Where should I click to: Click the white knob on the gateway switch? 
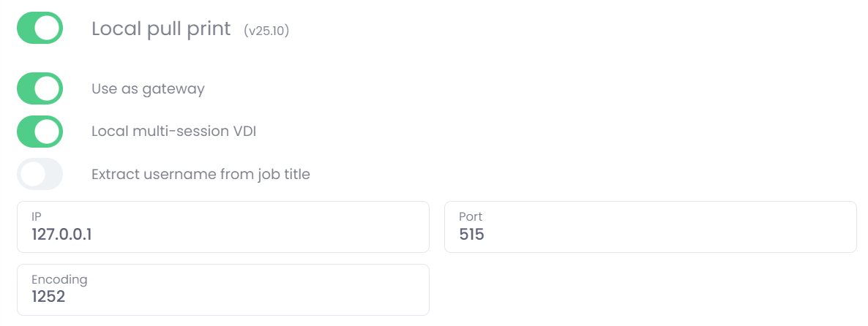click(x=48, y=88)
